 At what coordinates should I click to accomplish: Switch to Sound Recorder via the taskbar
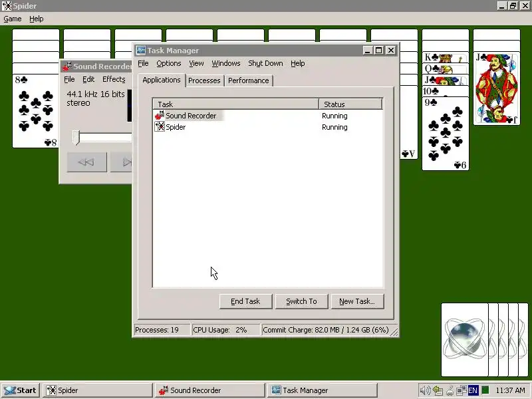(x=210, y=390)
